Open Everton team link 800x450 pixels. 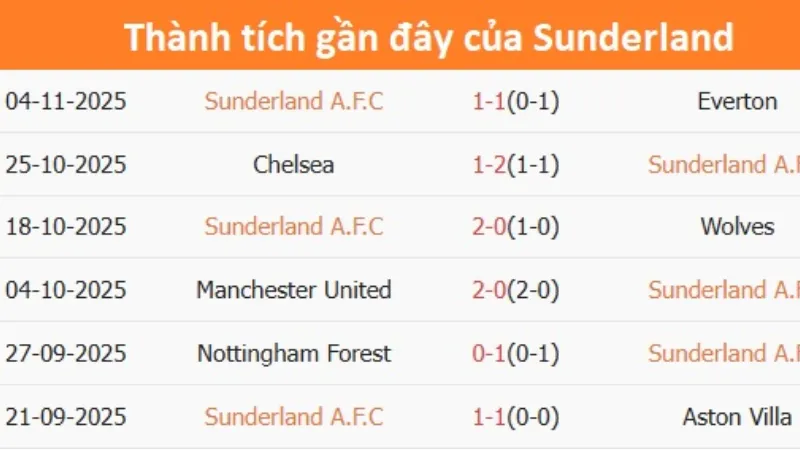(x=737, y=101)
